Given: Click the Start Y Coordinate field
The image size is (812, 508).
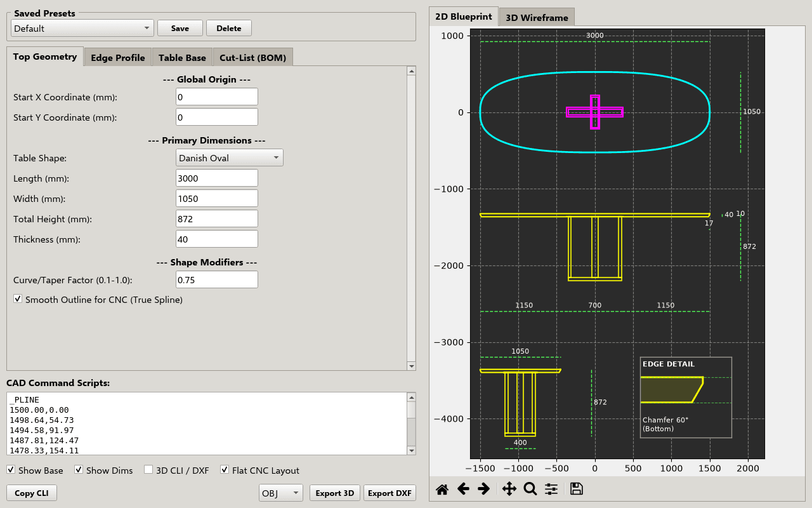Looking at the screenshot, I should [217, 117].
